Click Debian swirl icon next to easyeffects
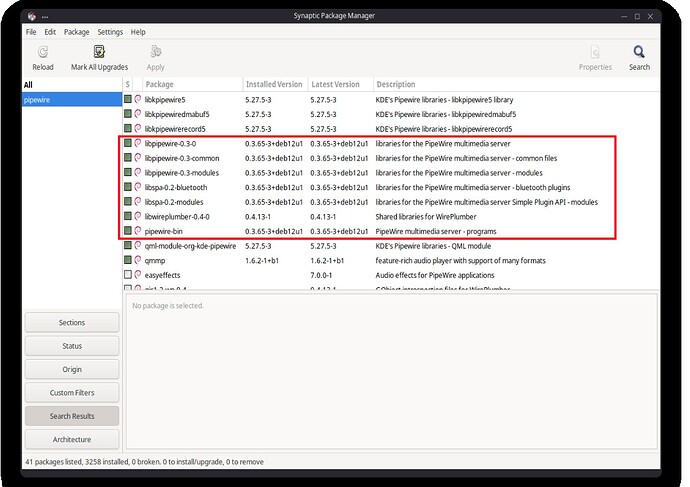This screenshot has height=487, width=690. point(138,275)
